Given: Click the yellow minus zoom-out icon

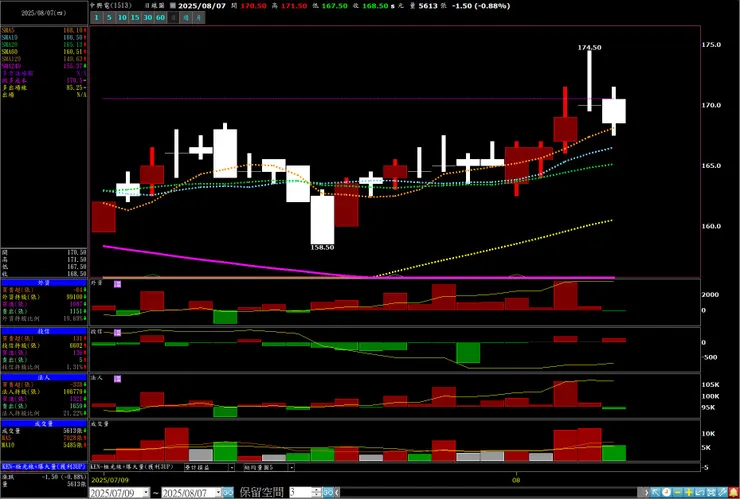Looking at the screenshot, I should pyautogui.click(x=678, y=492).
